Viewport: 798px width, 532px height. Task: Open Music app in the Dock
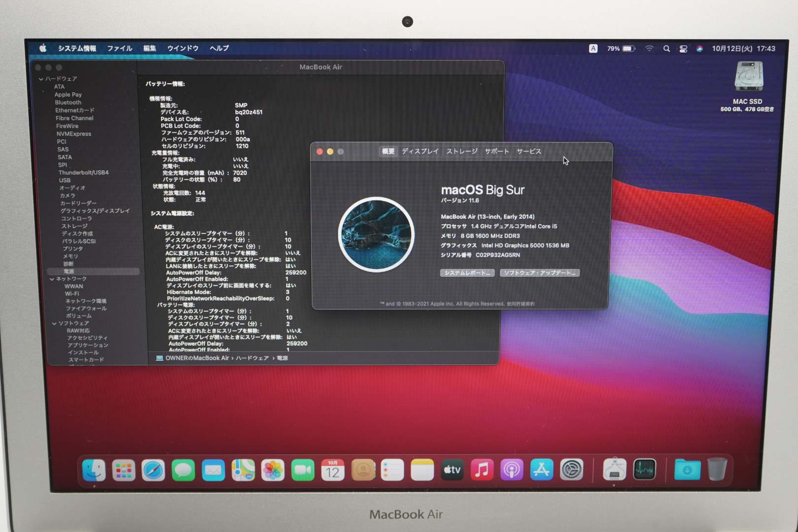tap(482, 470)
